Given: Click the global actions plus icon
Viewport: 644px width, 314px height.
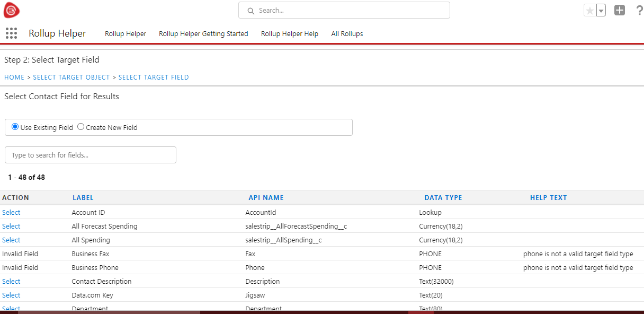Looking at the screenshot, I should point(620,10).
